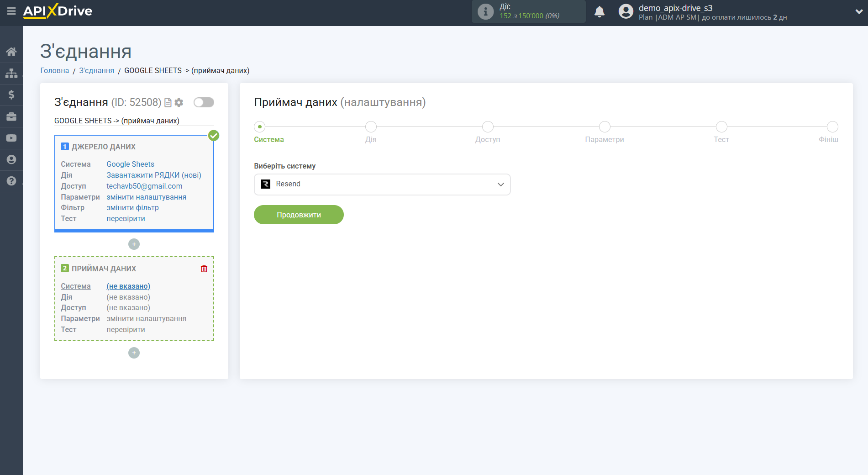
Task: Click the actions usage info counter
Action: click(528, 11)
